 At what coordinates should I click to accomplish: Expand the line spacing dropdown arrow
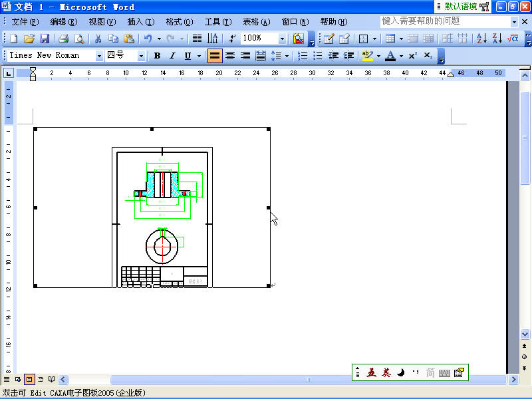point(287,56)
